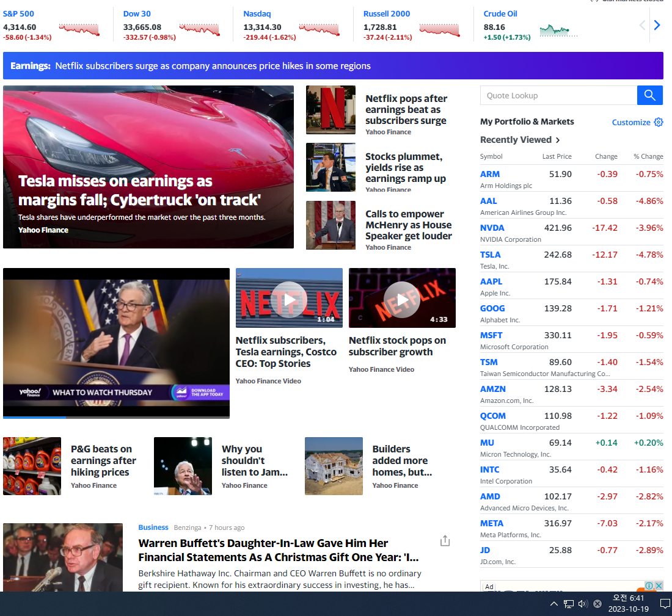This screenshot has height=616, width=672.
Task: Click the tray circled X status icon
Action: click(x=597, y=604)
